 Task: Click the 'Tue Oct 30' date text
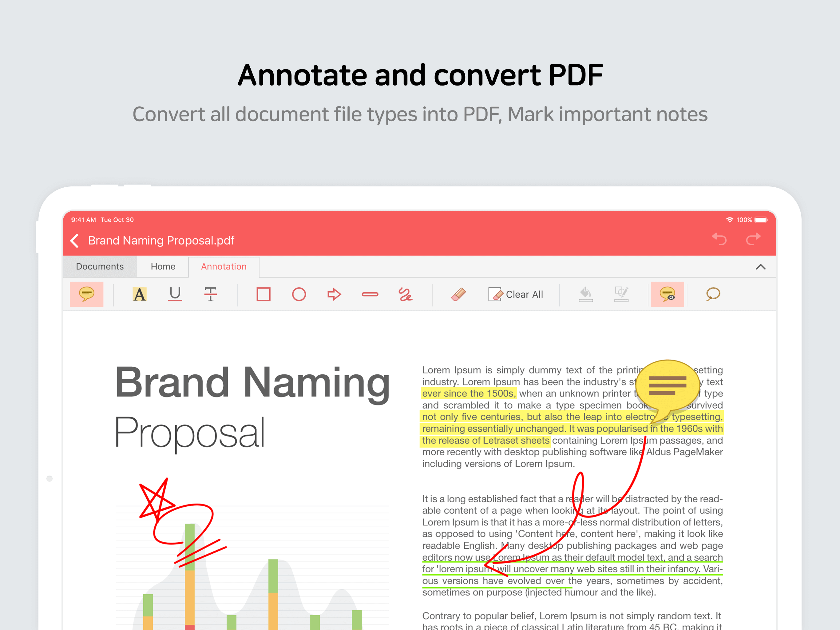coord(117,220)
